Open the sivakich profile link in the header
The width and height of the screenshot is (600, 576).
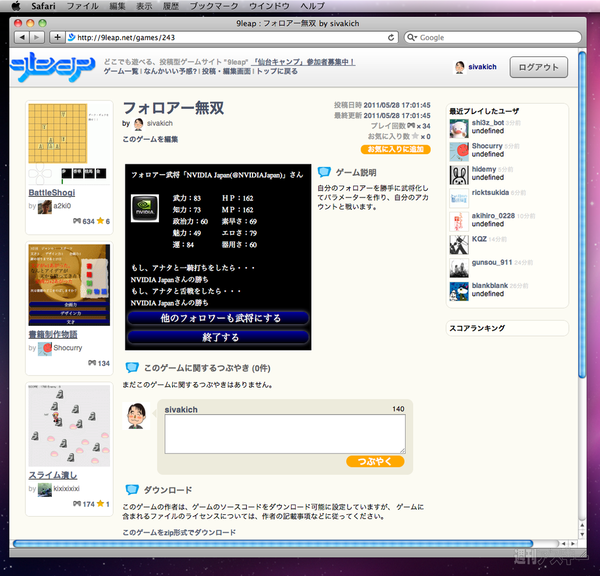point(482,67)
